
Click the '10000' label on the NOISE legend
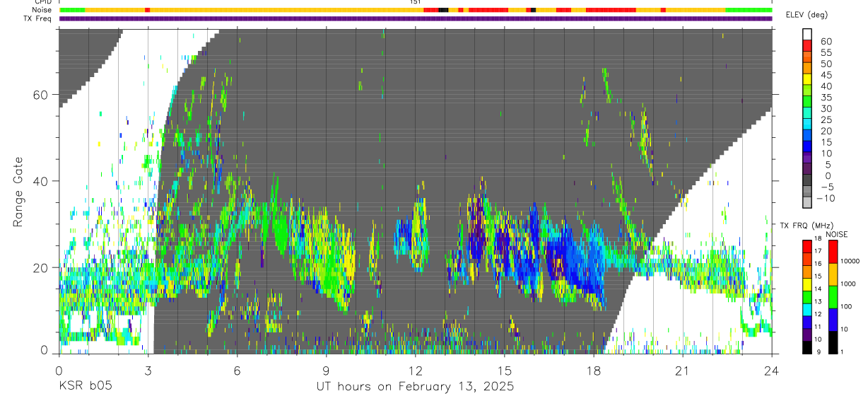click(x=850, y=261)
